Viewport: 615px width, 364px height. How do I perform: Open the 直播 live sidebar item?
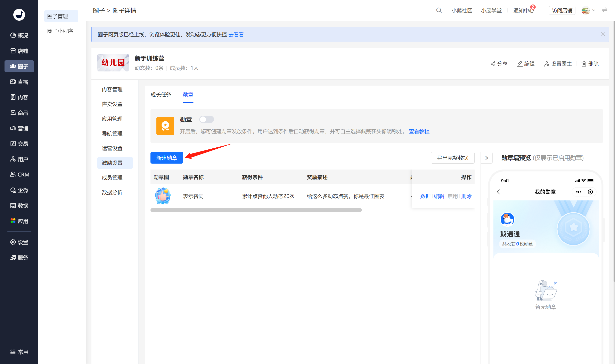19,82
